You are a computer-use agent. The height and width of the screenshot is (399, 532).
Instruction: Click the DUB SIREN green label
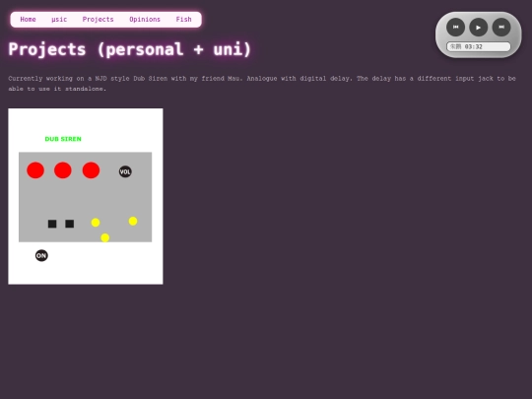click(x=63, y=139)
